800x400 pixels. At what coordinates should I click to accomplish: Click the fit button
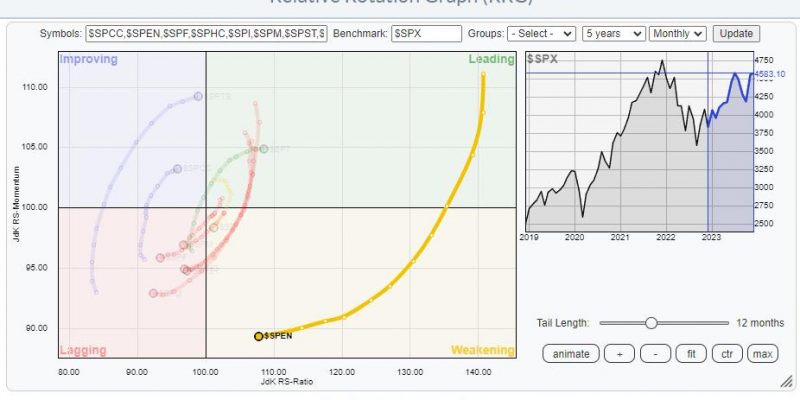(691, 354)
